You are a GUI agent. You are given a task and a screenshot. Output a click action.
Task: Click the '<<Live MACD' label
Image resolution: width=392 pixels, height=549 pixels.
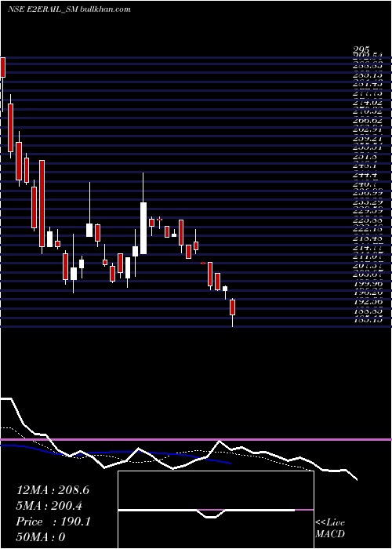[330, 529]
